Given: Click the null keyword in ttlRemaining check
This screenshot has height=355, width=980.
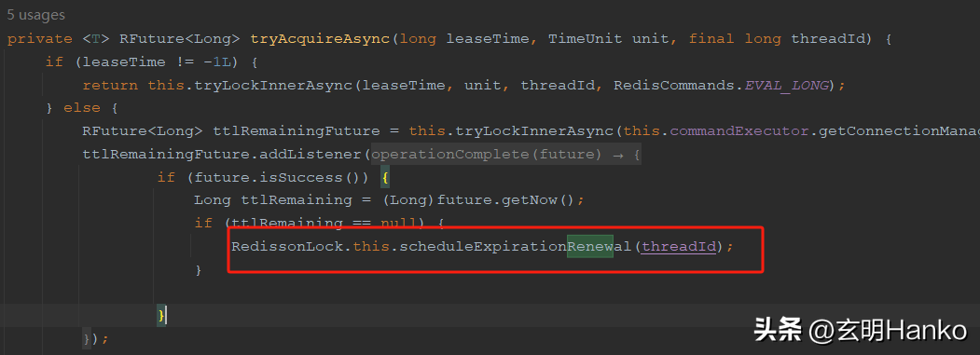Looking at the screenshot, I should click(399, 223).
